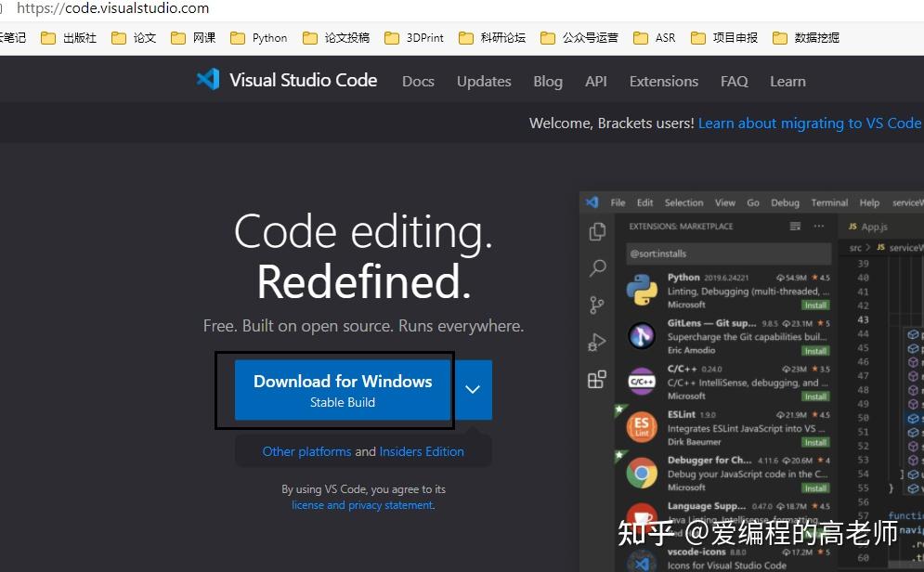Open Extensions in the site navigation
924x572 pixels.
pos(664,82)
